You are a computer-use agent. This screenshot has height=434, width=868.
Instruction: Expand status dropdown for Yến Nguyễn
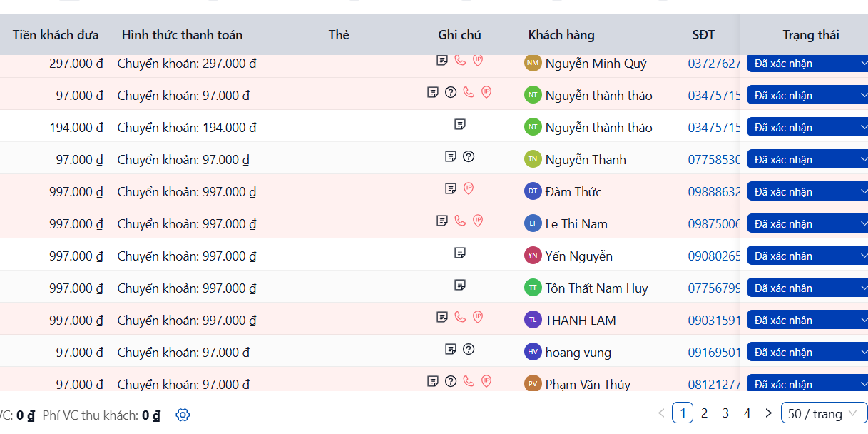[807, 256]
